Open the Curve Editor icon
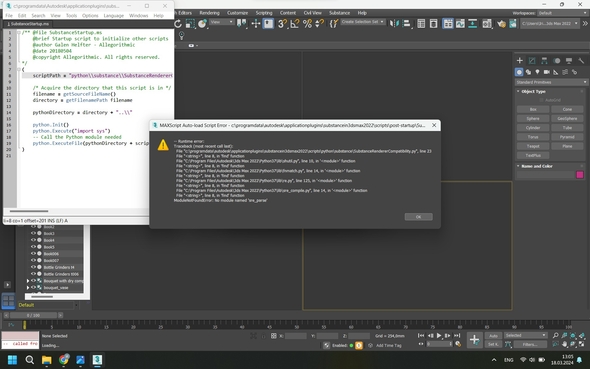The height and width of the screenshot is (369, 590). pyautogui.click(x=460, y=24)
